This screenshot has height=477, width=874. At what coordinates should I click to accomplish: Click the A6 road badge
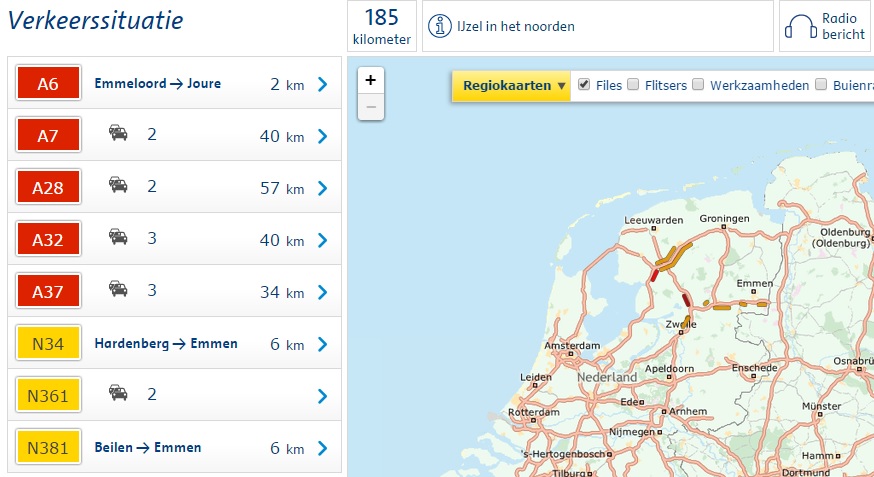pos(48,84)
